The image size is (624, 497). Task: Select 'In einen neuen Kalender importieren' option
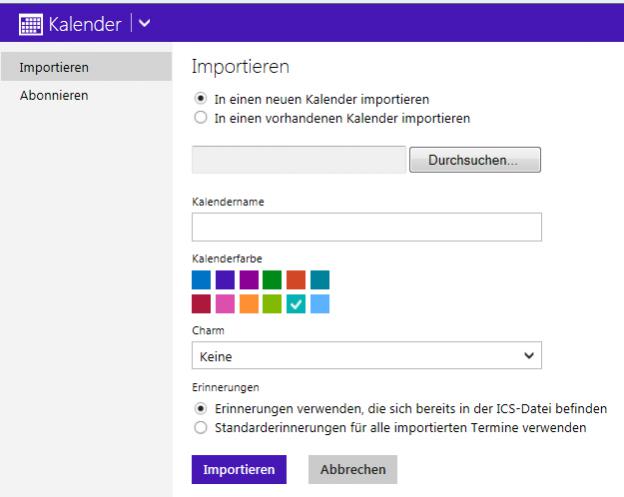pos(201,98)
